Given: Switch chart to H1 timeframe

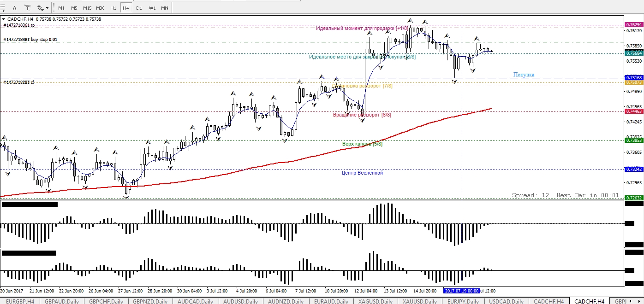Looking at the screenshot, I should (x=113, y=8).
